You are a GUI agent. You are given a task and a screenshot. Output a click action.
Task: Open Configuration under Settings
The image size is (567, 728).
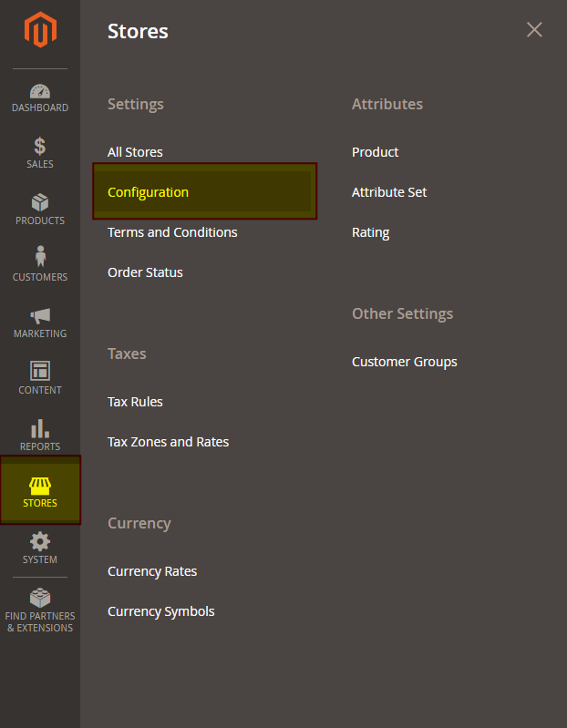[x=148, y=192]
